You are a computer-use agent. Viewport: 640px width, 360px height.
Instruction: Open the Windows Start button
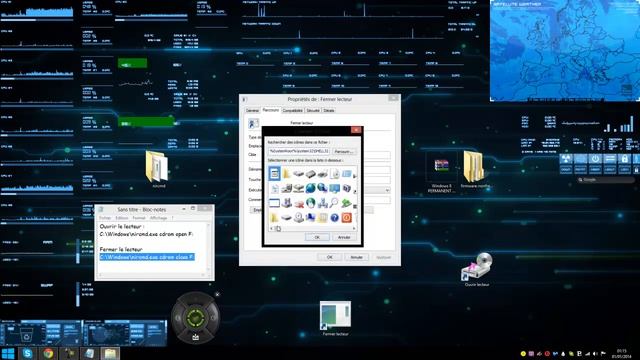tap(8, 353)
